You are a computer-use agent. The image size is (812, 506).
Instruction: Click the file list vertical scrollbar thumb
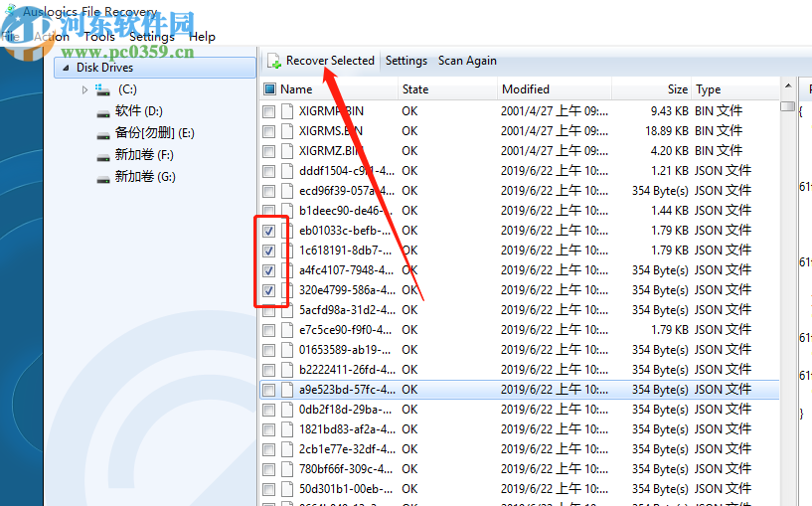point(788,106)
